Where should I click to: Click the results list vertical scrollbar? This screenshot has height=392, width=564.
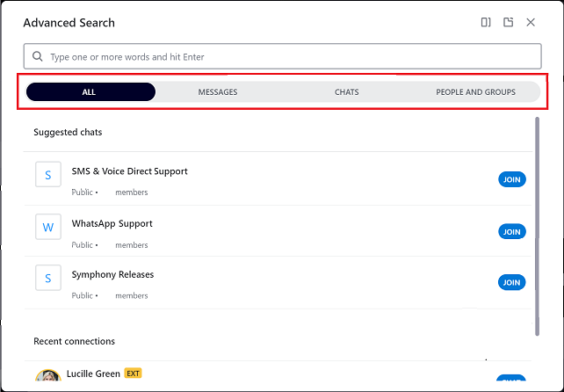538,227
